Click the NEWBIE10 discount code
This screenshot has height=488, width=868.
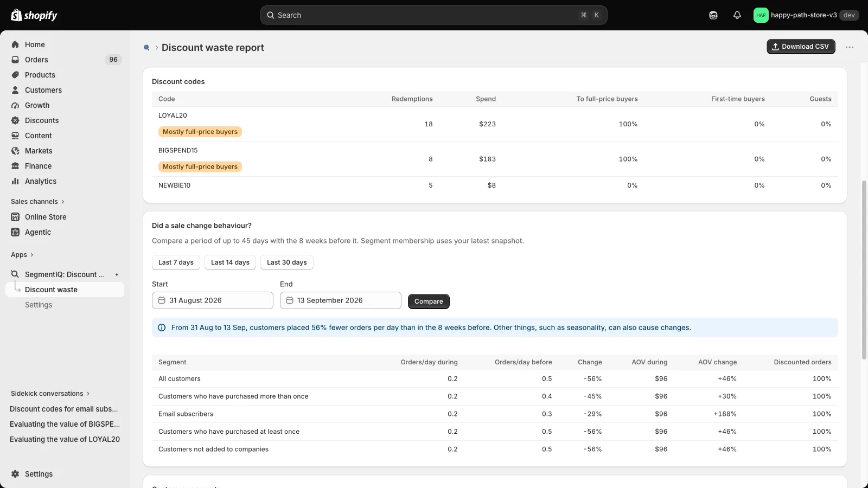(174, 185)
